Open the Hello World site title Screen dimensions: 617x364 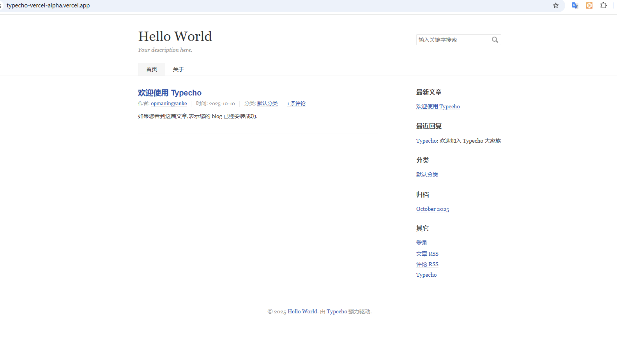(175, 36)
